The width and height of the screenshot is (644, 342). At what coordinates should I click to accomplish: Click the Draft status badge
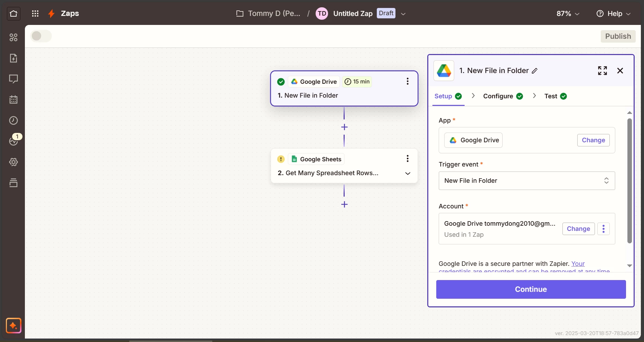[x=386, y=13]
